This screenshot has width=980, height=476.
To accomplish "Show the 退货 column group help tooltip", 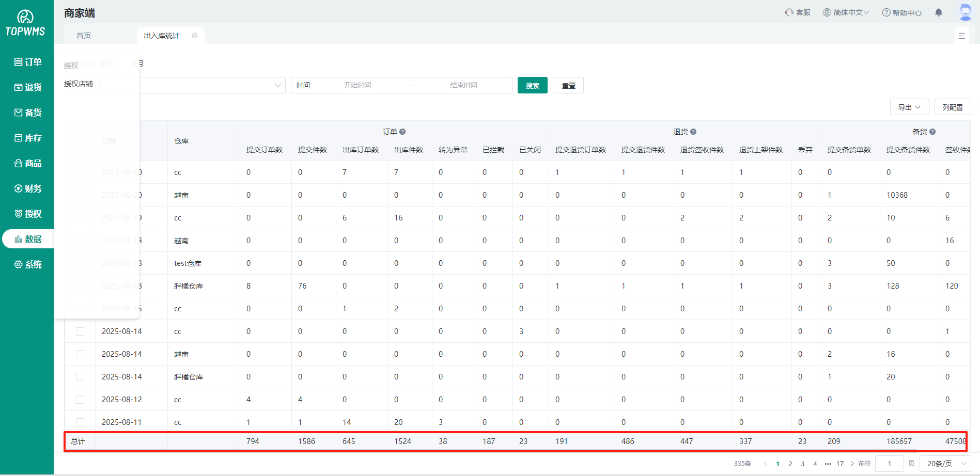I will pyautogui.click(x=693, y=132).
